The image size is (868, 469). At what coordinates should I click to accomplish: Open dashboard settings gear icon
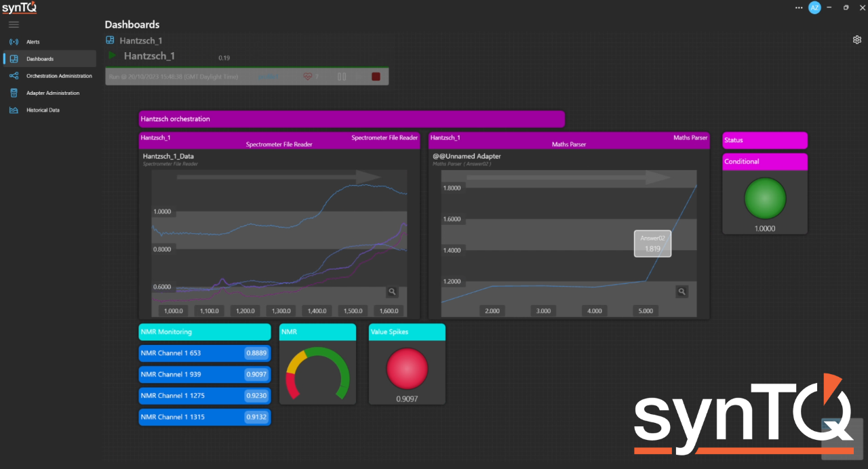pyautogui.click(x=856, y=40)
